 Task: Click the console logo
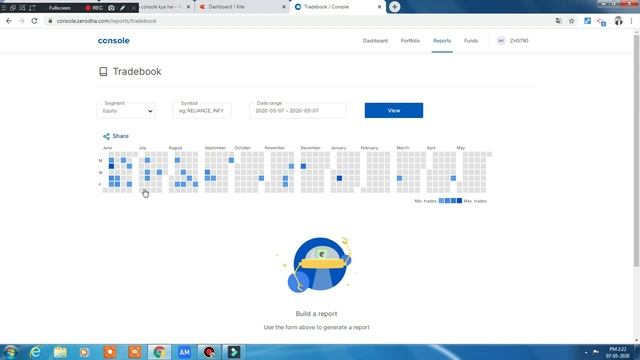pos(113,41)
